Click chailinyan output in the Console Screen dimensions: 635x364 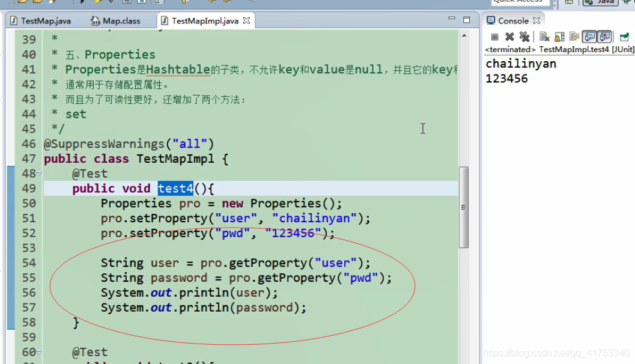[521, 64]
